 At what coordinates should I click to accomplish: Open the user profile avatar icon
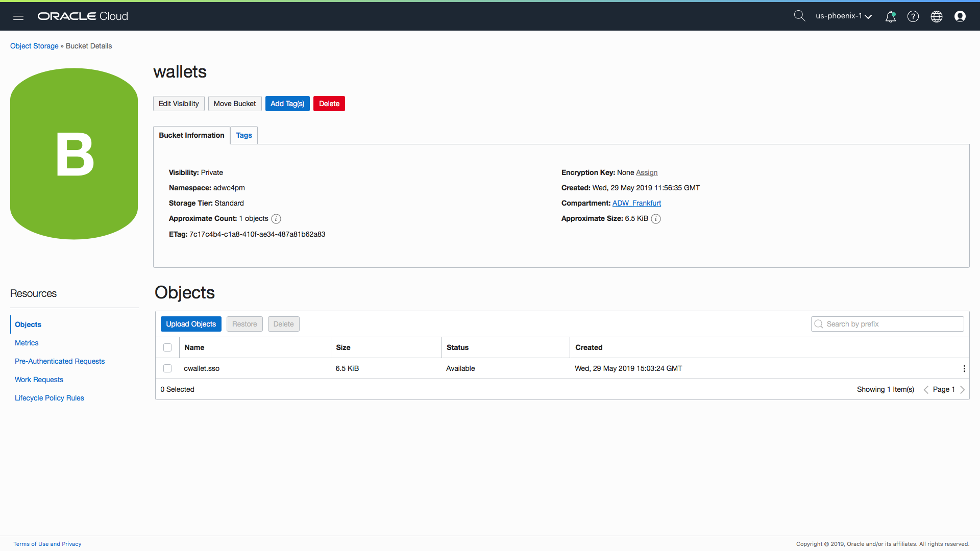pos(960,16)
